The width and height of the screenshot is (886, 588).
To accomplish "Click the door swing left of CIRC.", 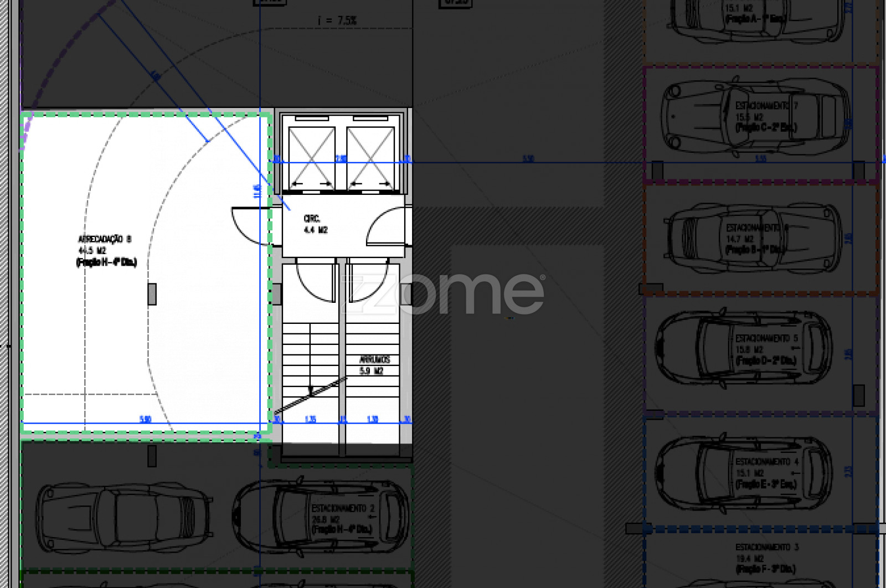I will coord(250,225).
